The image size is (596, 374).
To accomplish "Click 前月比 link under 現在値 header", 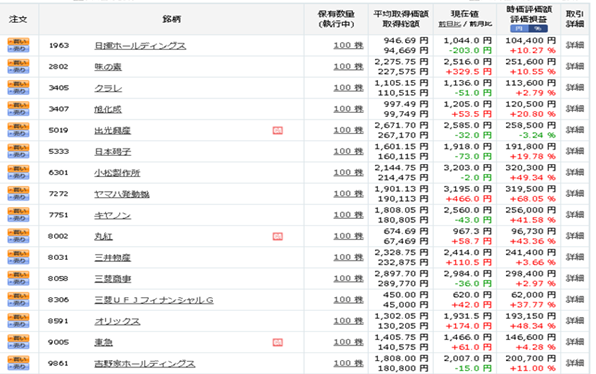I will 481,24.
